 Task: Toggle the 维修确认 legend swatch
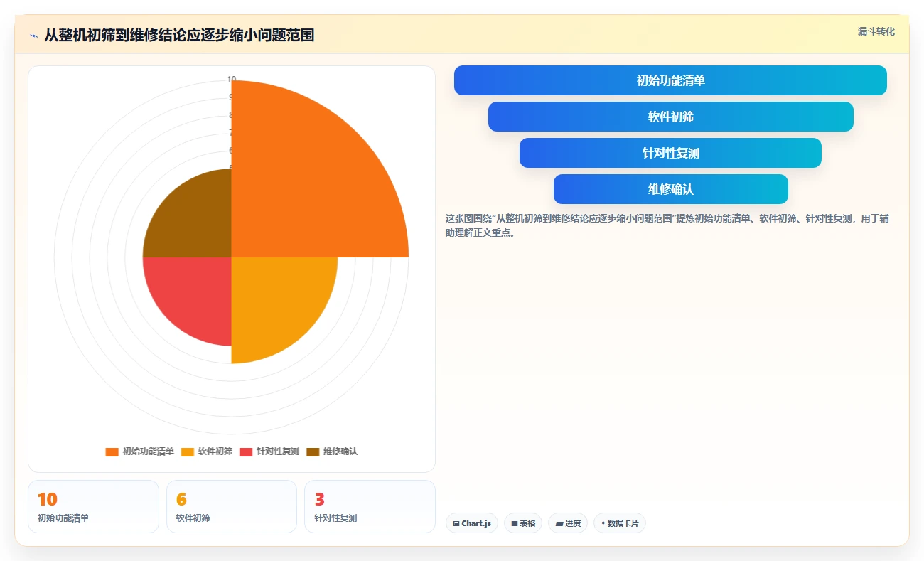pos(313,452)
